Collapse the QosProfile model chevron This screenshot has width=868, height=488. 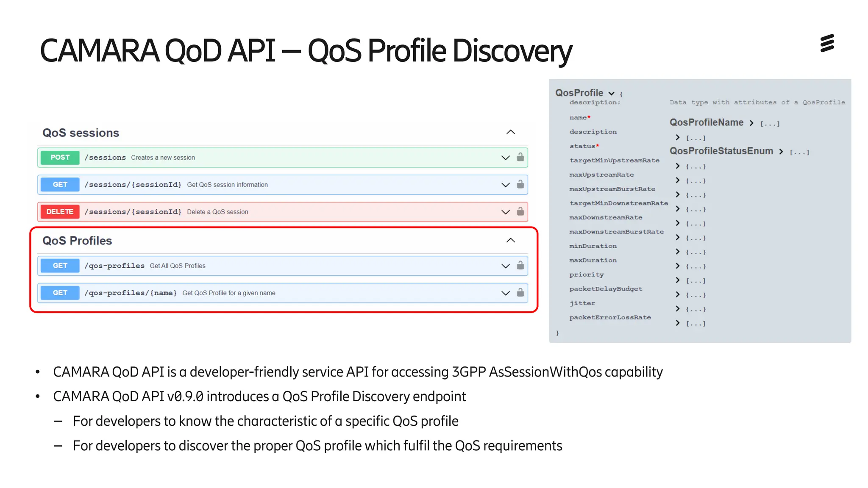coord(611,93)
